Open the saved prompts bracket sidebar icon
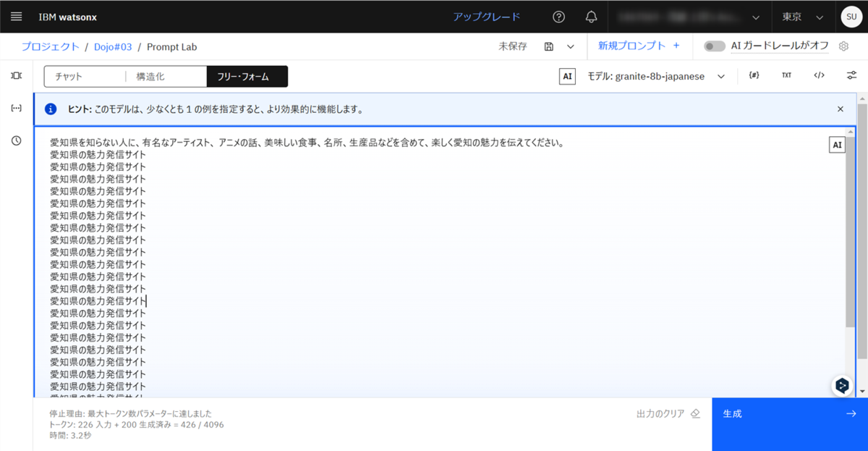868x451 pixels. (x=16, y=108)
